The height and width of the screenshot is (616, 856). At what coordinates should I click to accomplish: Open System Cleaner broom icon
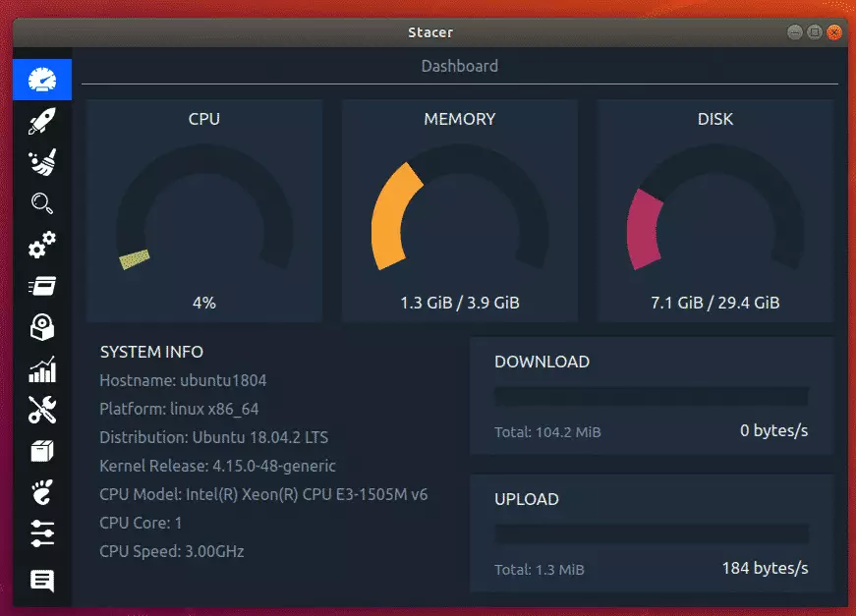[x=42, y=162]
